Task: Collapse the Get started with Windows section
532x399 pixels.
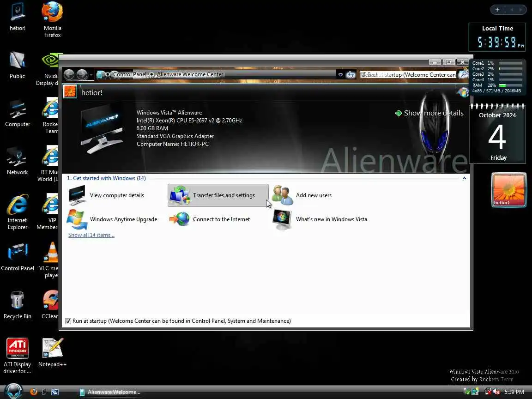Action: pyautogui.click(x=464, y=178)
